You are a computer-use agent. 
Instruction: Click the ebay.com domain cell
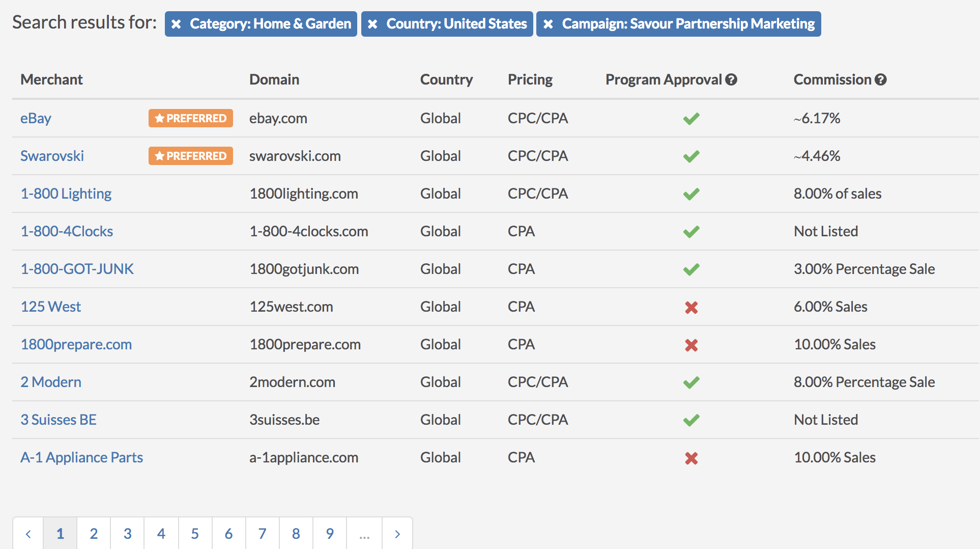click(278, 118)
